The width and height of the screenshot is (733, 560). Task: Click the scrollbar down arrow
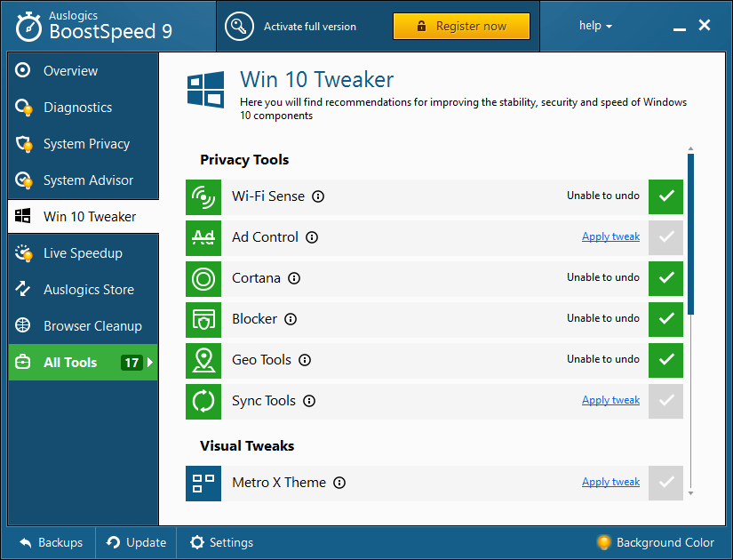point(690,493)
